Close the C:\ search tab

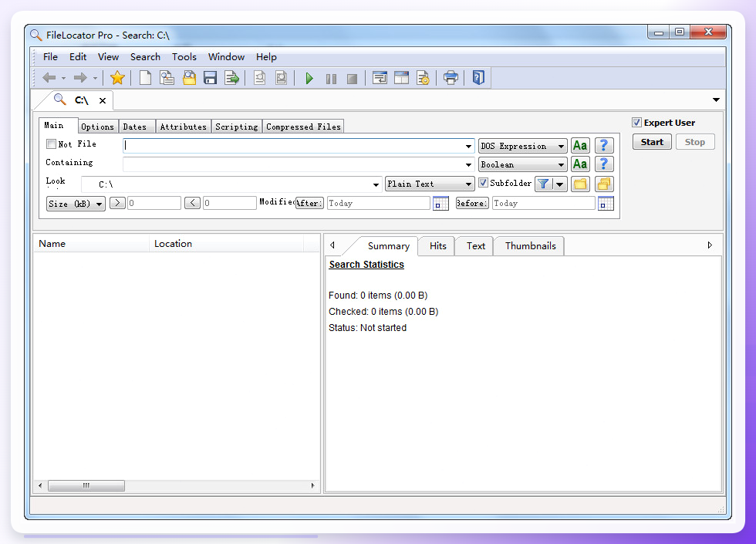pyautogui.click(x=102, y=100)
